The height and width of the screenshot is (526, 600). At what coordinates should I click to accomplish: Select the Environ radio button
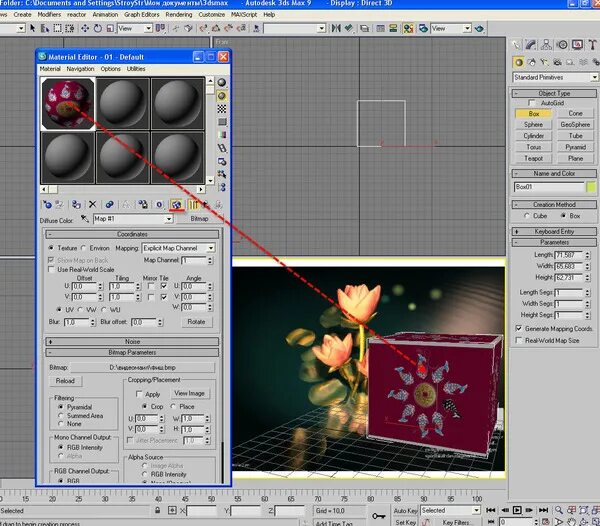(x=84, y=248)
